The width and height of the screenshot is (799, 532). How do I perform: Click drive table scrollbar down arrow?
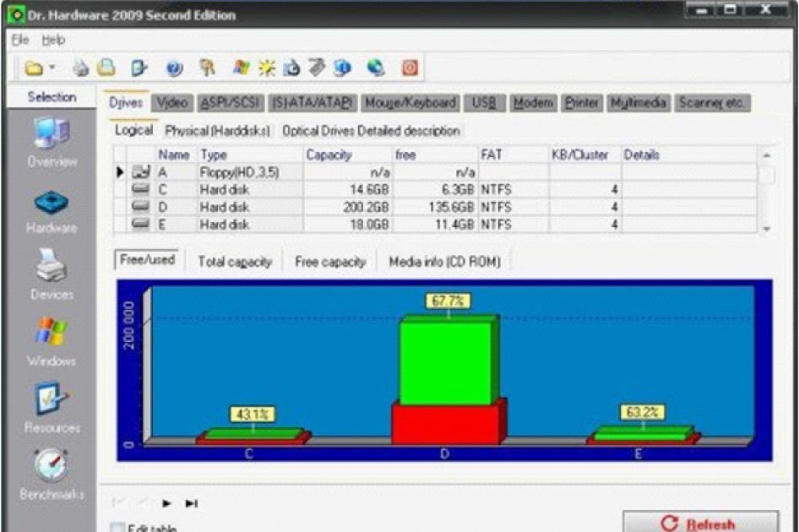(766, 229)
